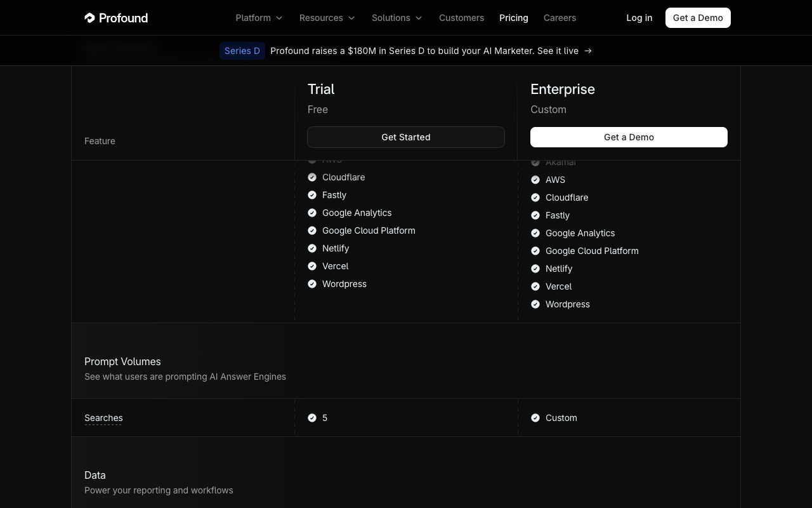Click the underlined Searches feature label

pos(103,418)
